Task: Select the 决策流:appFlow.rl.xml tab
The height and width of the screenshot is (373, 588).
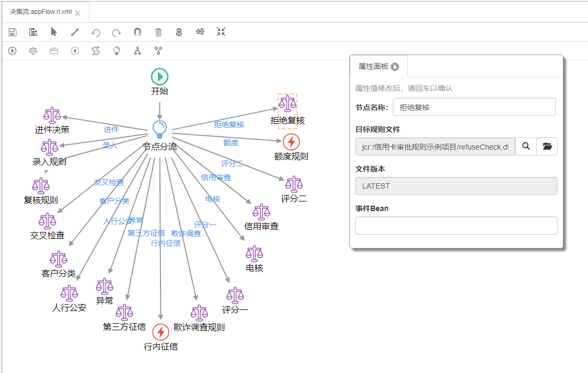Action: pos(40,12)
